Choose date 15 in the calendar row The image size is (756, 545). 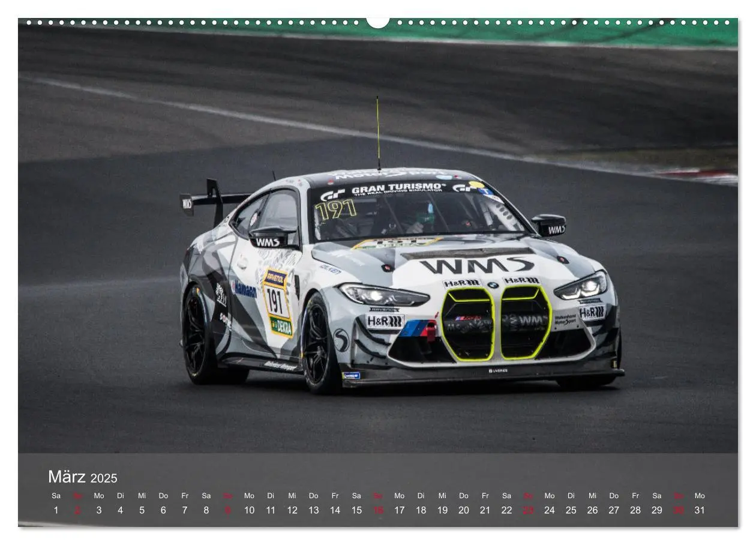(356, 510)
